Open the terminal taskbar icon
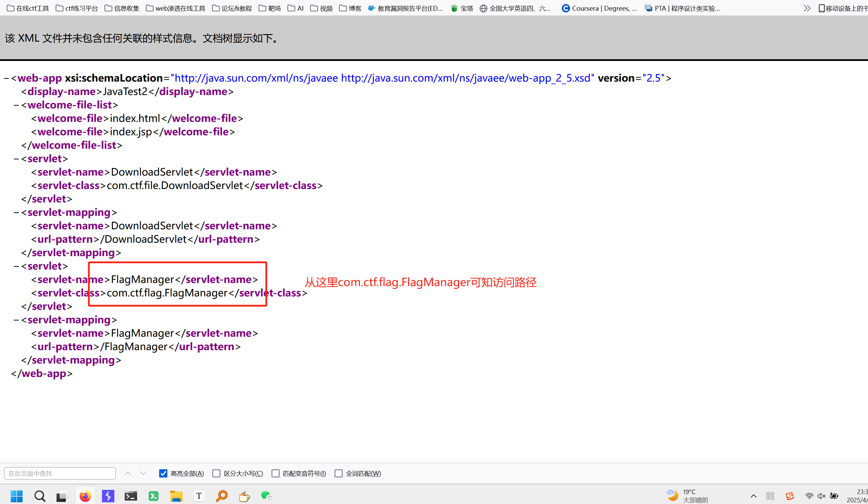Viewport: 868px width, 504px height. pos(131,496)
